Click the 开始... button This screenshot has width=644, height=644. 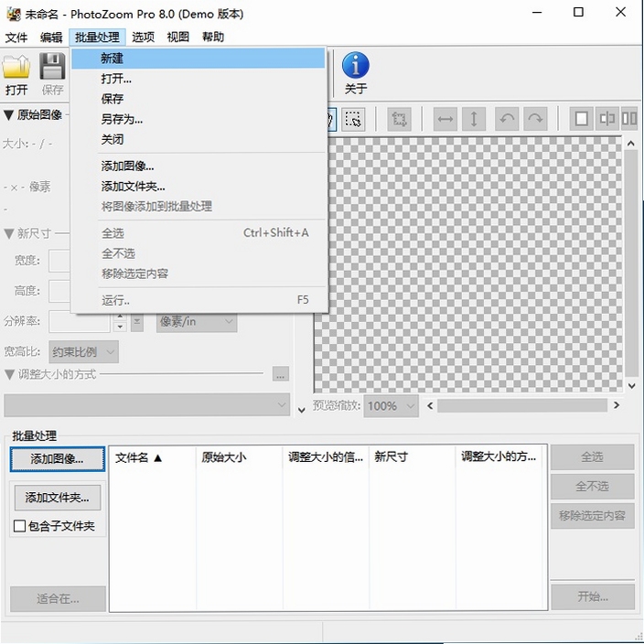coord(593,596)
